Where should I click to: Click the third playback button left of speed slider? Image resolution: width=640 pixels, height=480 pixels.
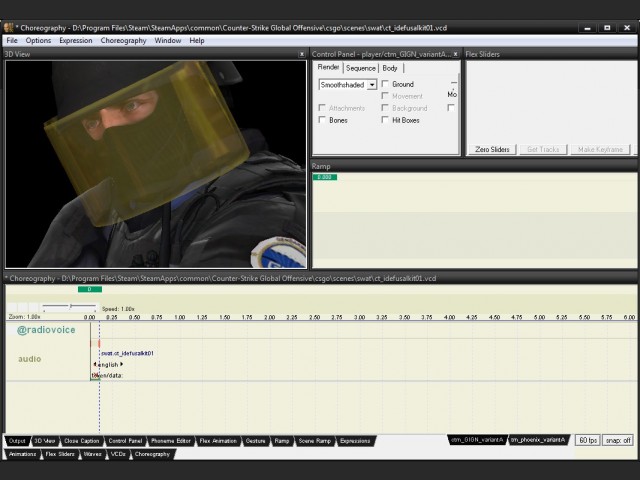tap(34, 308)
